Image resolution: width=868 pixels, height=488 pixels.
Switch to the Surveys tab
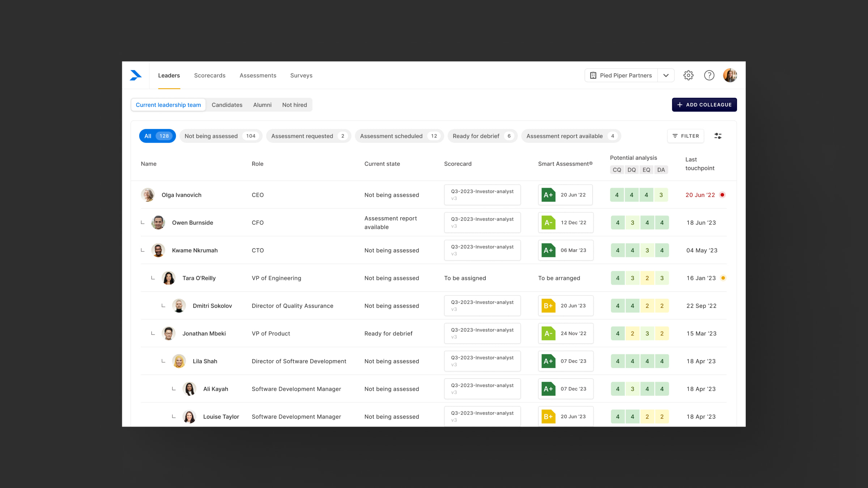[x=301, y=75]
